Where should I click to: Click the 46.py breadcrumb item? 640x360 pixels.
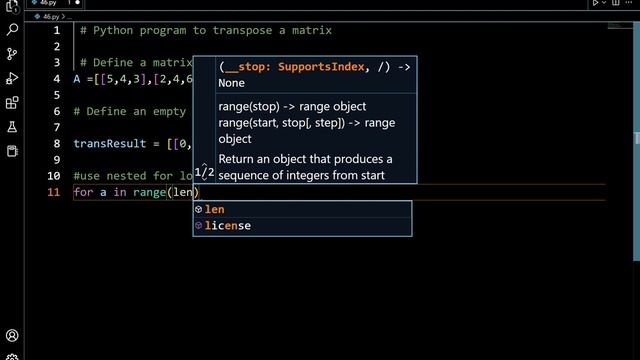coord(51,17)
